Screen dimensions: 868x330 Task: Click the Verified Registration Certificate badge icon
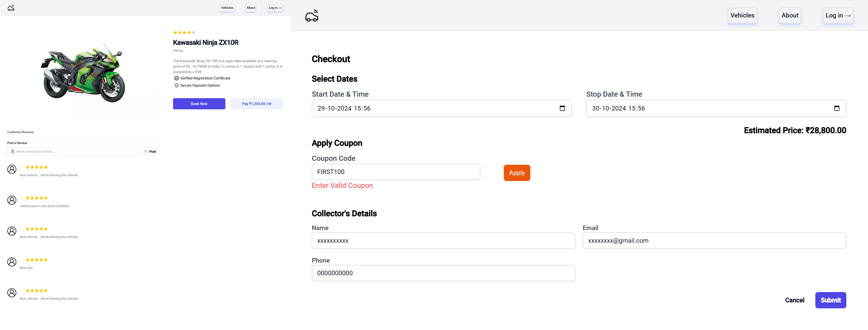pos(177,78)
